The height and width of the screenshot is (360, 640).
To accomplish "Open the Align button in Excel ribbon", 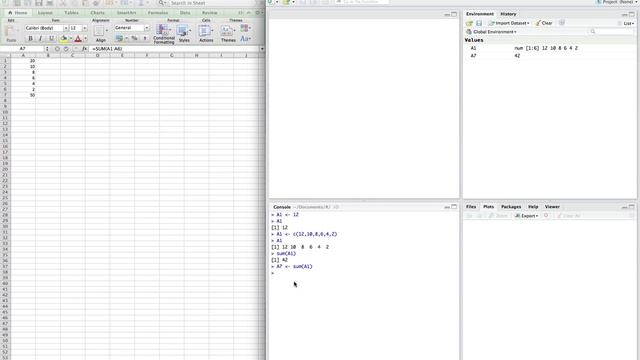I will (100, 33).
